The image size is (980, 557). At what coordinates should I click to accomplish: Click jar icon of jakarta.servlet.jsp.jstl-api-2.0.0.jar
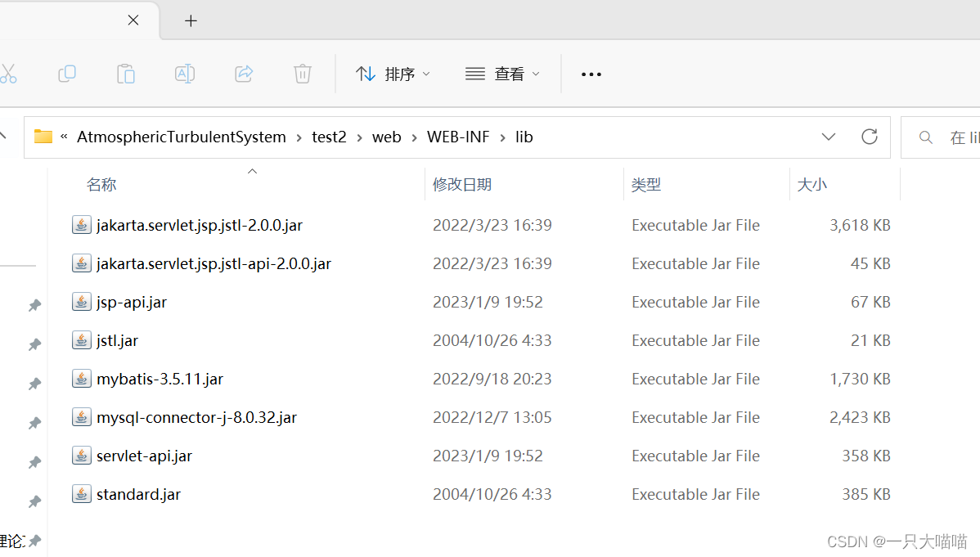81,263
